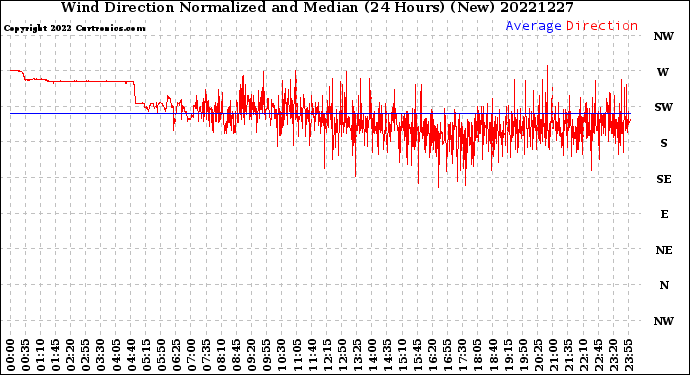Click the 16:55 time axis label

click(x=448, y=355)
